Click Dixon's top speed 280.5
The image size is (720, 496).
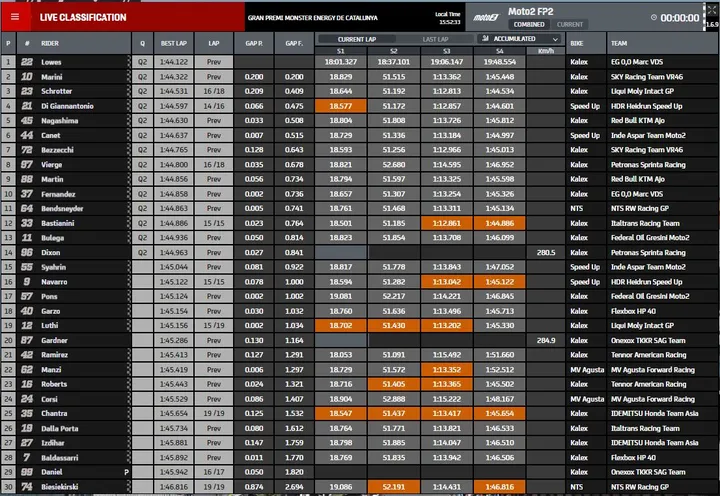546,253
